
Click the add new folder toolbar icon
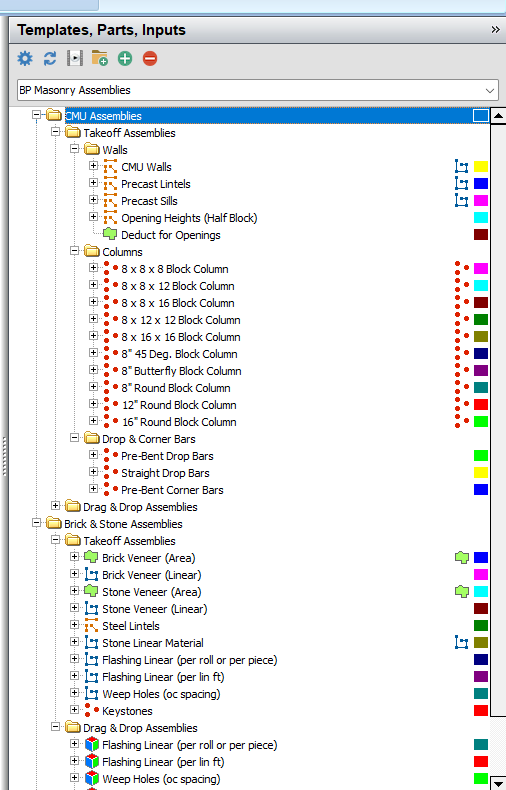[x=100, y=58]
